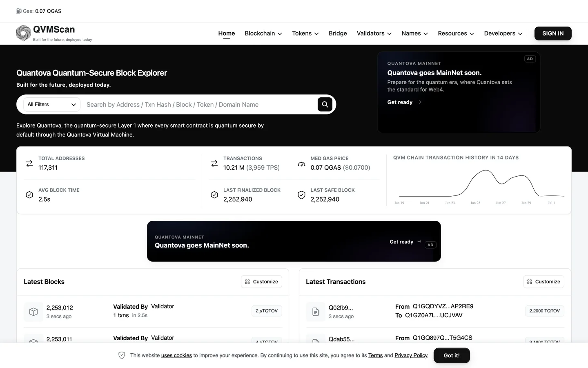Viewport: 588px width, 368px height.
Task: Open the All Filters dropdown
Action: (52, 104)
